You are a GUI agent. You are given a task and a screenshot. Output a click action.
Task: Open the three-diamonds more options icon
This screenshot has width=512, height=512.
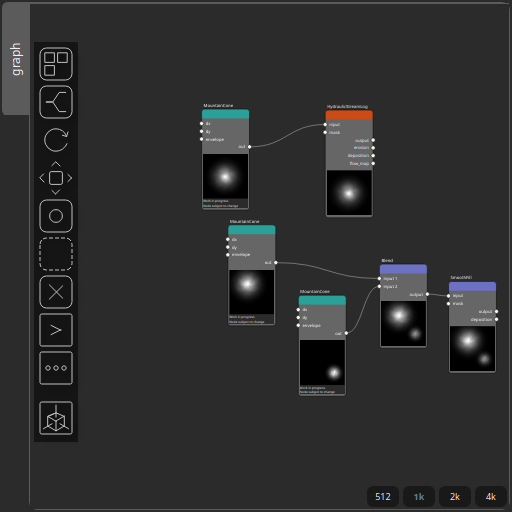click(56, 368)
